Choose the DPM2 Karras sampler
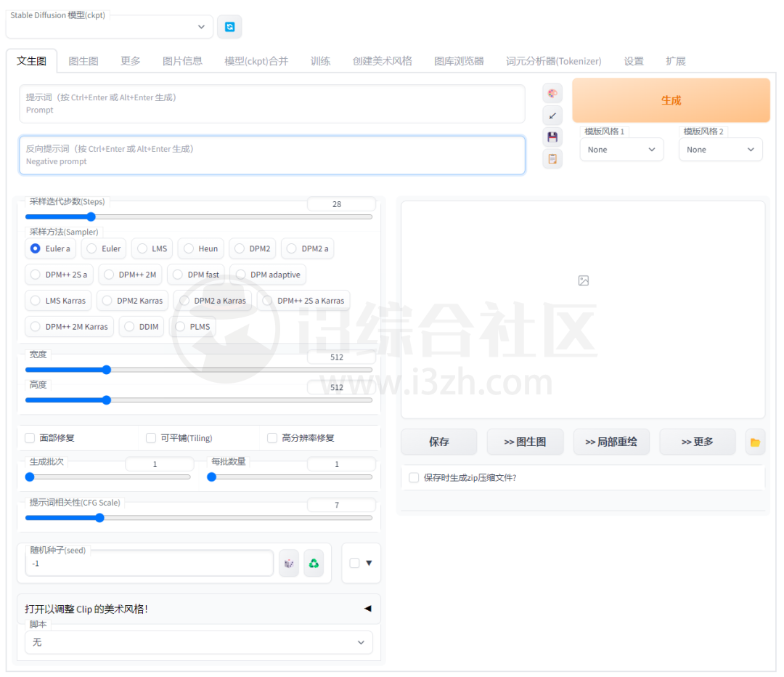The width and height of the screenshot is (784, 677). coord(132,301)
